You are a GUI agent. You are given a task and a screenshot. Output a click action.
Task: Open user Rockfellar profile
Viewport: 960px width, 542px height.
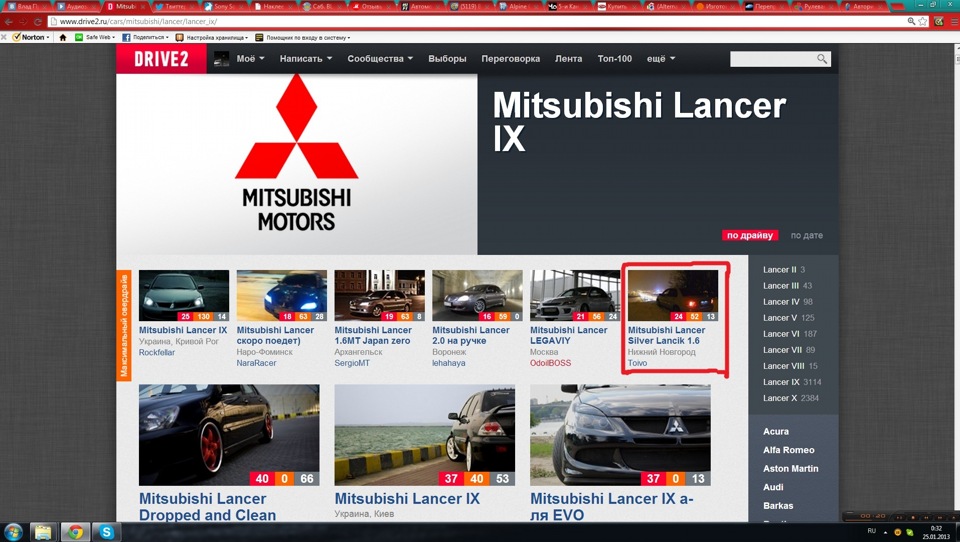[157, 352]
